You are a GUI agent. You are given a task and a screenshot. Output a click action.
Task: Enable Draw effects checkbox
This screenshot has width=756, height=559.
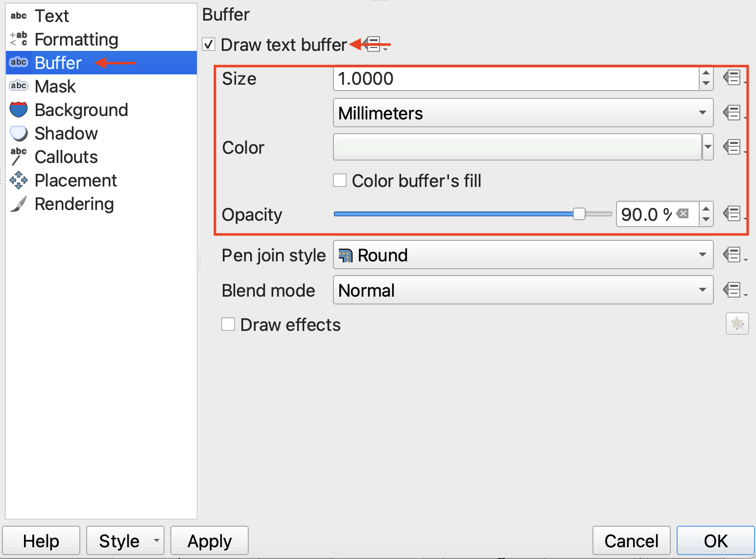pyautogui.click(x=228, y=325)
